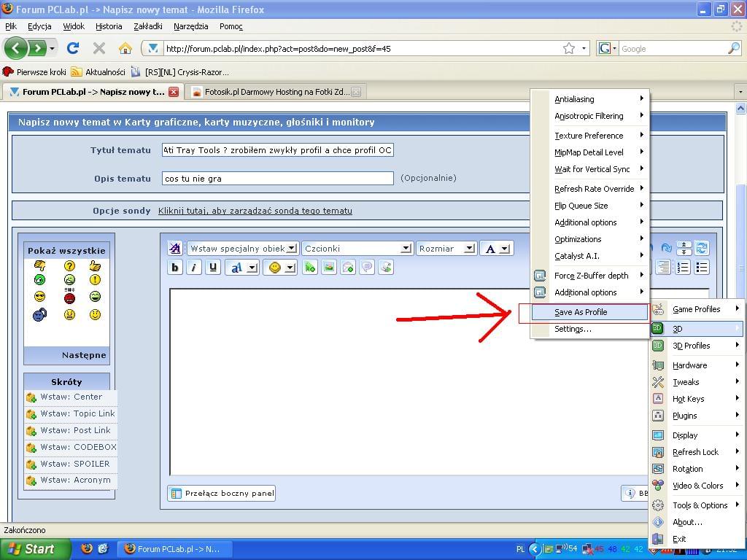Click the Underline formatting button
Screen dimensions: 747x560
point(213,268)
